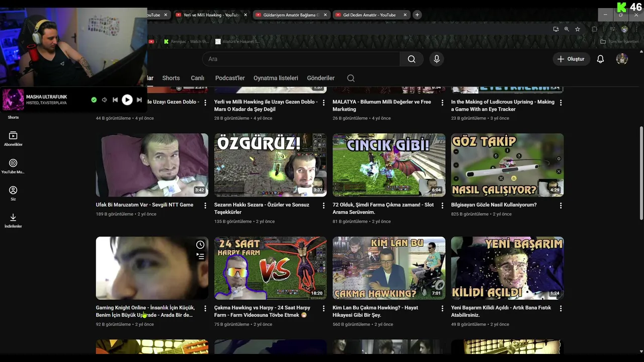This screenshot has width=644, height=362.
Task: Open options menu for 72 Olduk video
Action: [x=442, y=206]
